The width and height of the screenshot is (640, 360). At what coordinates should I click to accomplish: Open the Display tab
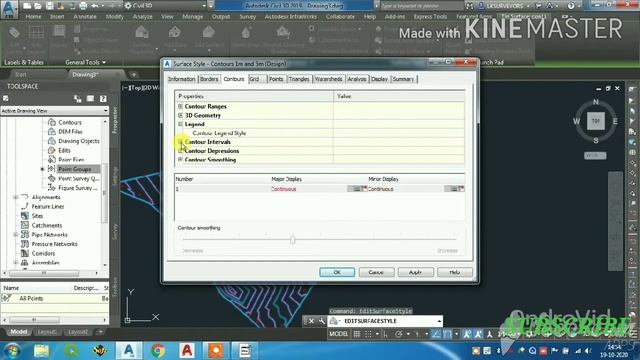tap(380, 79)
